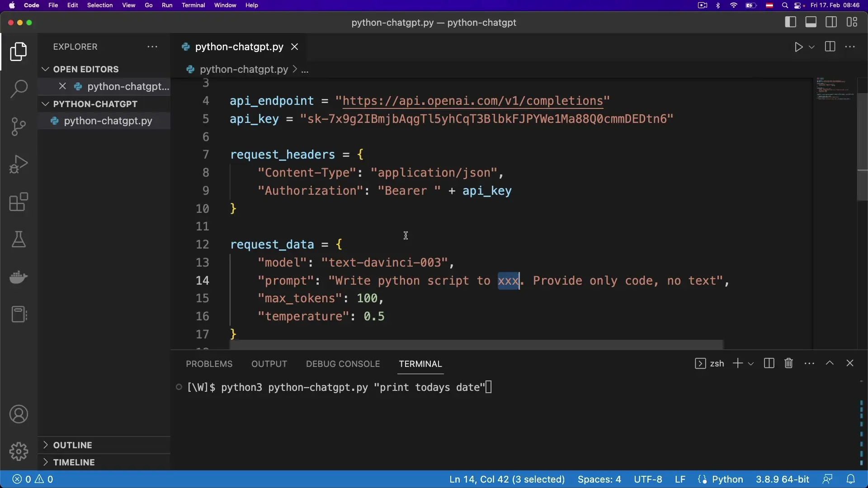Change end of line sequence LF

680,479
